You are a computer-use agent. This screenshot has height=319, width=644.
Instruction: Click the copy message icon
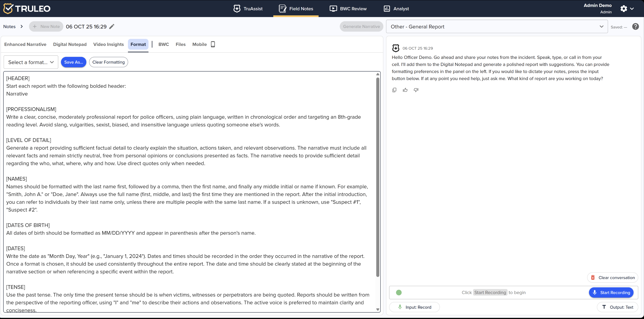pos(394,90)
